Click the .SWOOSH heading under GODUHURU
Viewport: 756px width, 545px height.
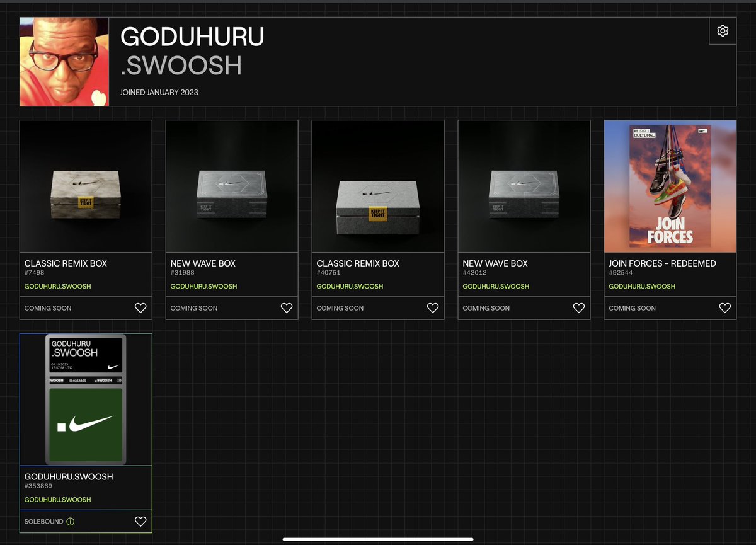[181, 66]
